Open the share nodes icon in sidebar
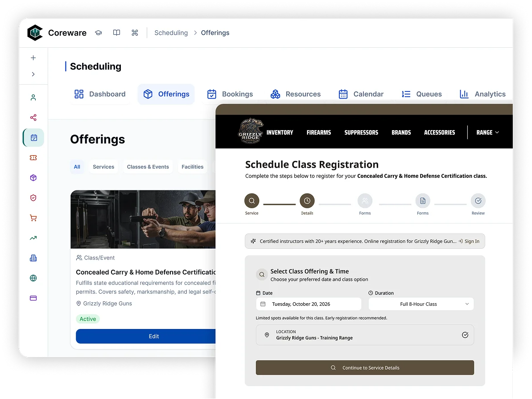Screen dimensions: 532x399 click(33, 118)
